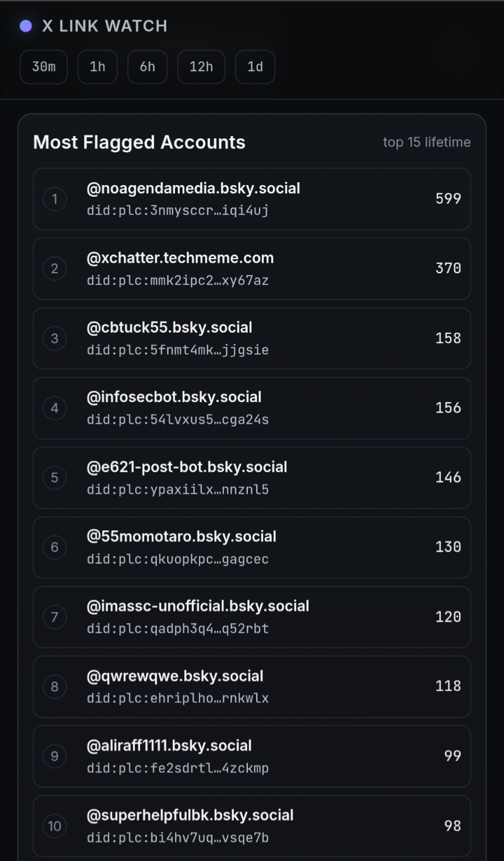Click the rank 2 circle badge
Screen dimensions: 504x861
click(55, 269)
